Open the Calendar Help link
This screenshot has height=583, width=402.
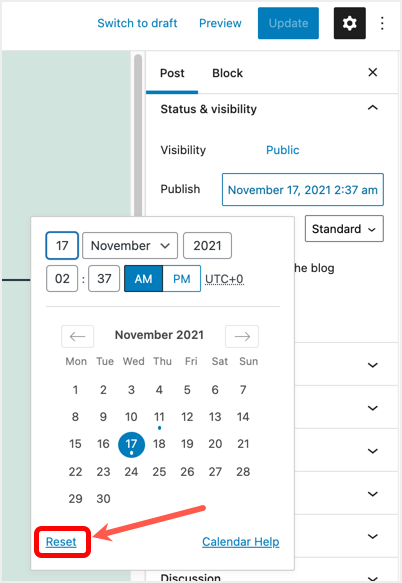point(241,542)
